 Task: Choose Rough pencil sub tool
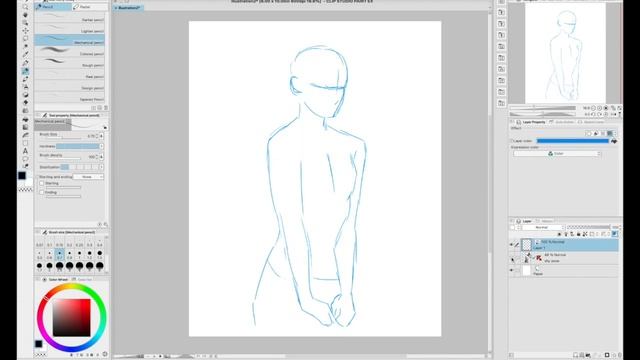(x=70, y=63)
